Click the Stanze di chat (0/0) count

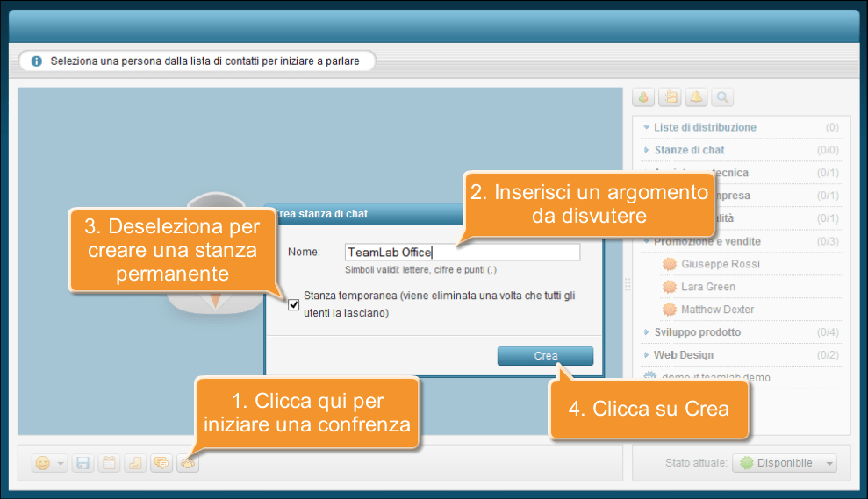[x=828, y=150]
